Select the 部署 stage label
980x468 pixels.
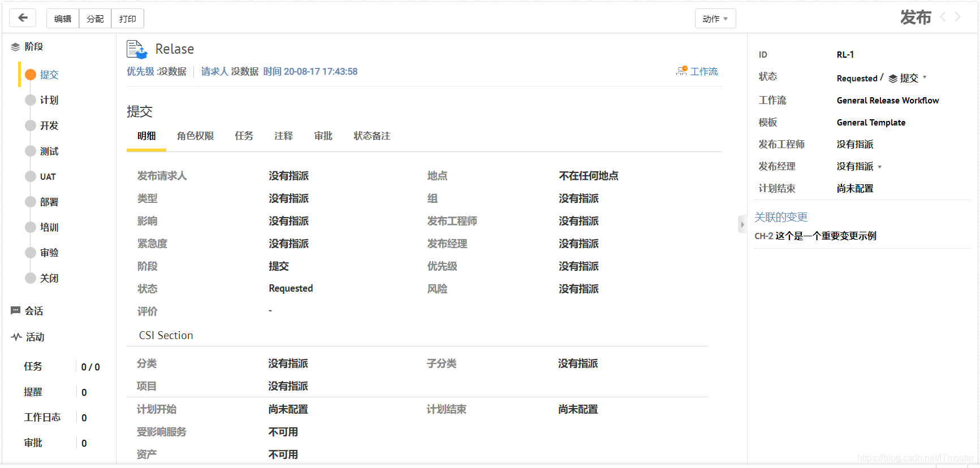pos(49,202)
